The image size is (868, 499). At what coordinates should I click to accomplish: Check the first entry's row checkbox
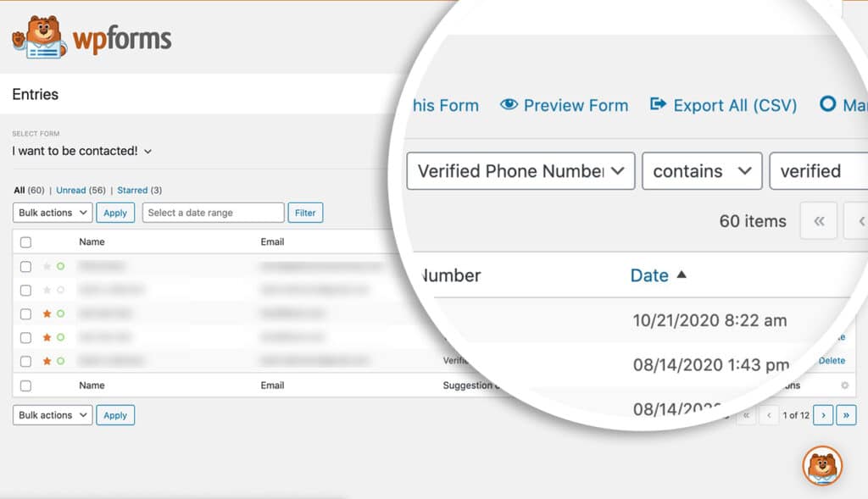coord(25,266)
